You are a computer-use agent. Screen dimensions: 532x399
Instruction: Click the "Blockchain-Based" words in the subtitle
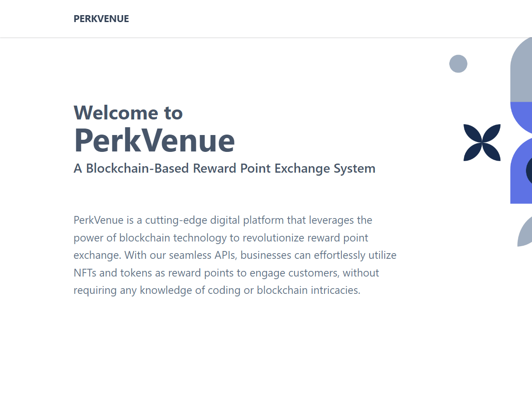point(138,168)
